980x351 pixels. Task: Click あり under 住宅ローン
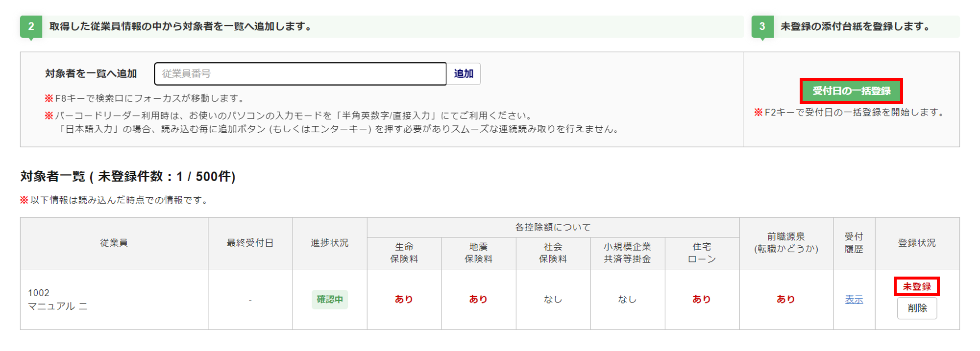tap(702, 300)
